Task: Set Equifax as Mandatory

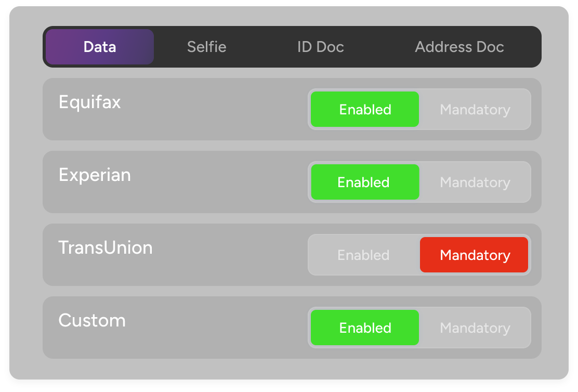Action: tap(475, 109)
